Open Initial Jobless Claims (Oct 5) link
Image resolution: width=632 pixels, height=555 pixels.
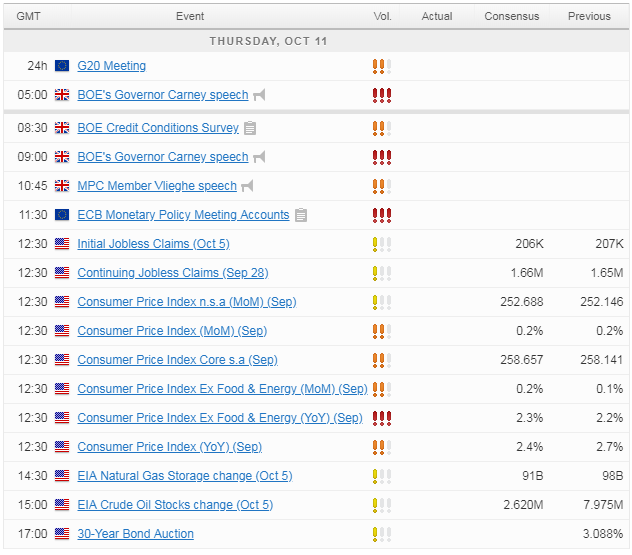[154, 244]
